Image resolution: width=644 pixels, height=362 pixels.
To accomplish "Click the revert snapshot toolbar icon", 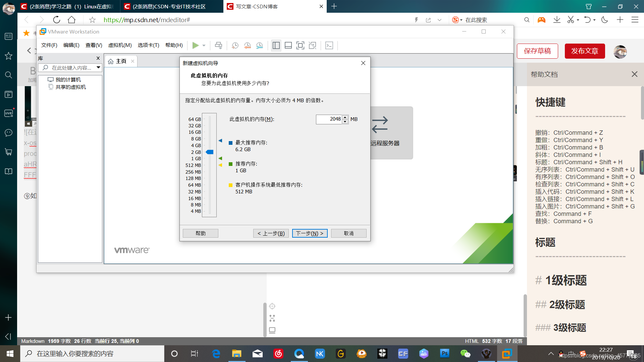I will coord(248,45).
